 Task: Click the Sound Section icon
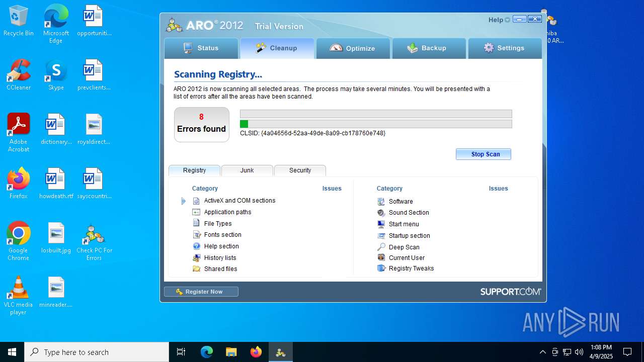(381, 213)
